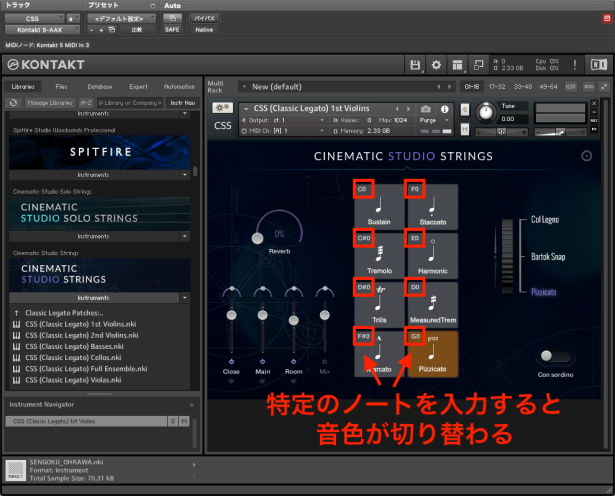Screen dimensions: 615x496
Task: Switch to the Files tab
Action: click(61, 87)
